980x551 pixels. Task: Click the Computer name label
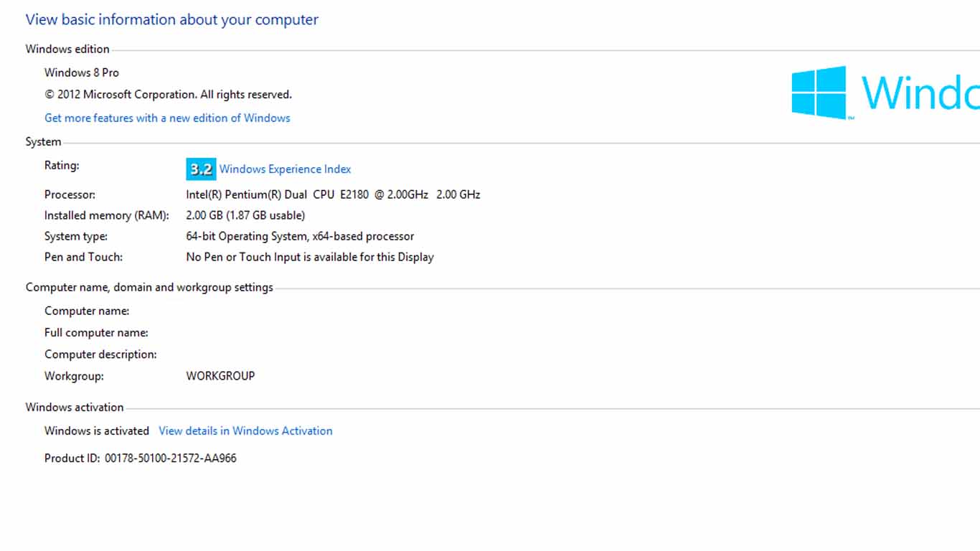click(87, 311)
